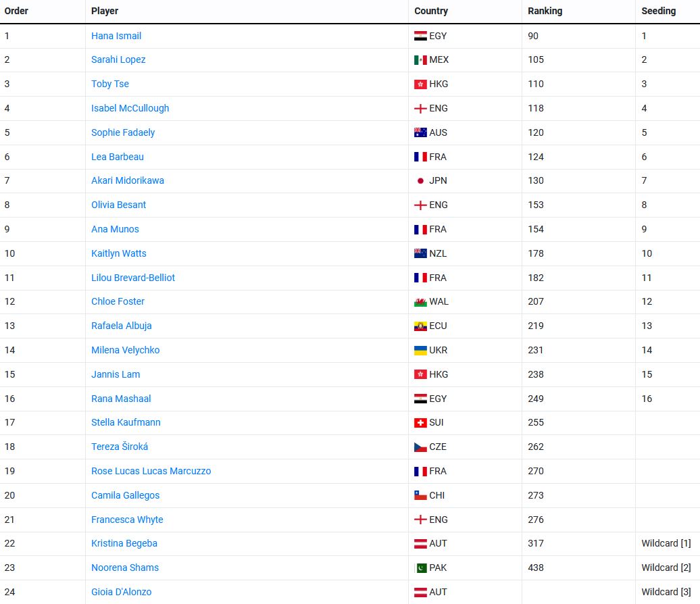Click the Czech flag icon next to CZE
The height and width of the screenshot is (604, 700).
click(x=420, y=447)
